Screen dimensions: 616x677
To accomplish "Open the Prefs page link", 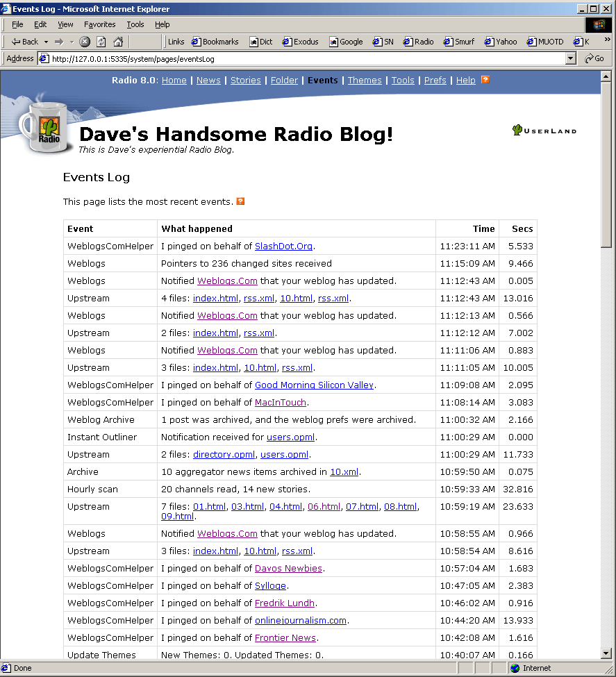I will (435, 80).
